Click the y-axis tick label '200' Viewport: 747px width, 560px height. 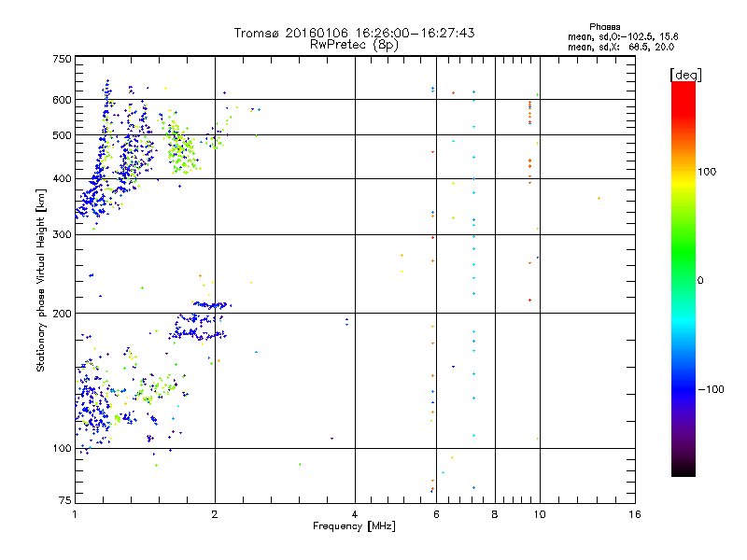pyautogui.click(x=62, y=314)
